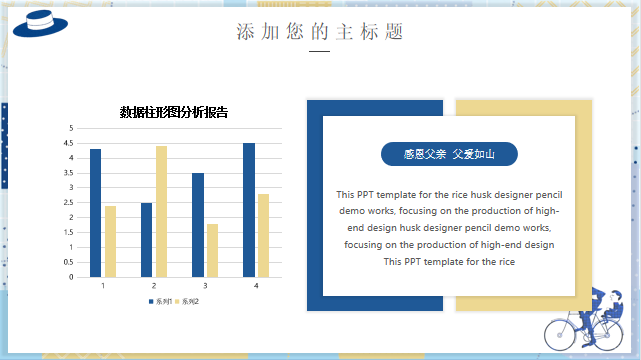Screen dimensions: 641x360
Task: Select chart title 数据柱形图分析报告
Action: pos(174,112)
